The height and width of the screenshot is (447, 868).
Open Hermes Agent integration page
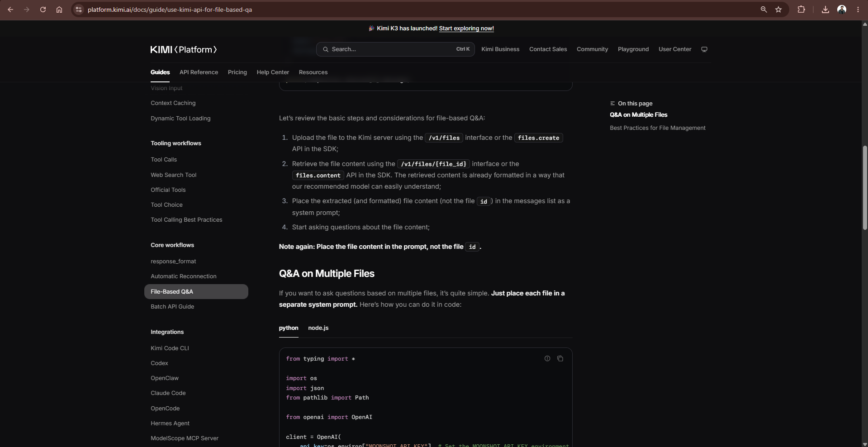click(x=170, y=423)
